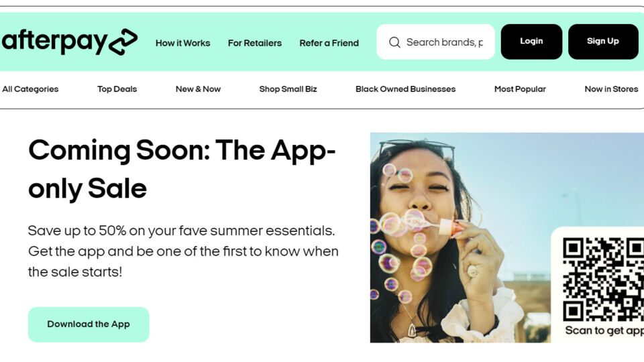Click the magnifying glass search icon
The image size is (644, 362).
coord(394,42)
